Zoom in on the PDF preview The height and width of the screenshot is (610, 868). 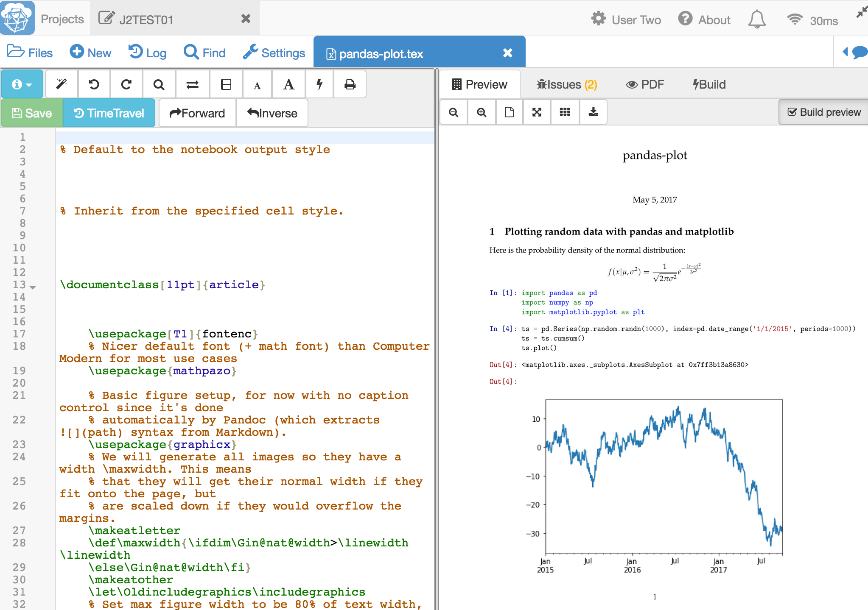click(482, 112)
